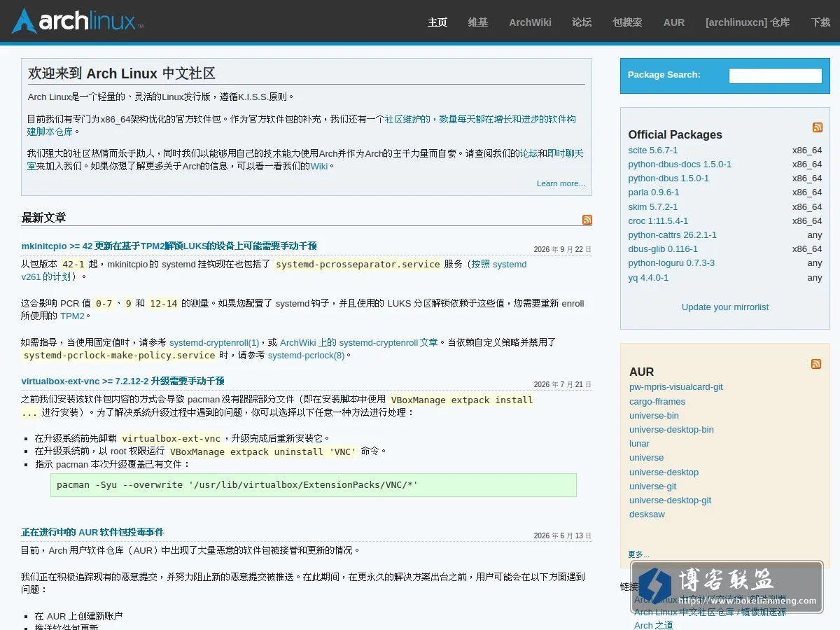Open the mkinitcpio >= 42 article title
The image size is (840, 630).
tap(169, 246)
